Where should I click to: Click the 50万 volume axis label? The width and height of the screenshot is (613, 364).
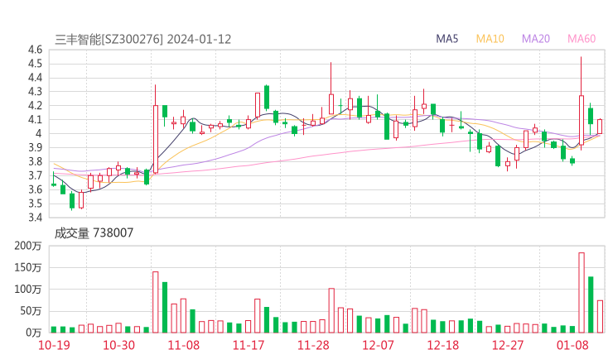pos(31,311)
